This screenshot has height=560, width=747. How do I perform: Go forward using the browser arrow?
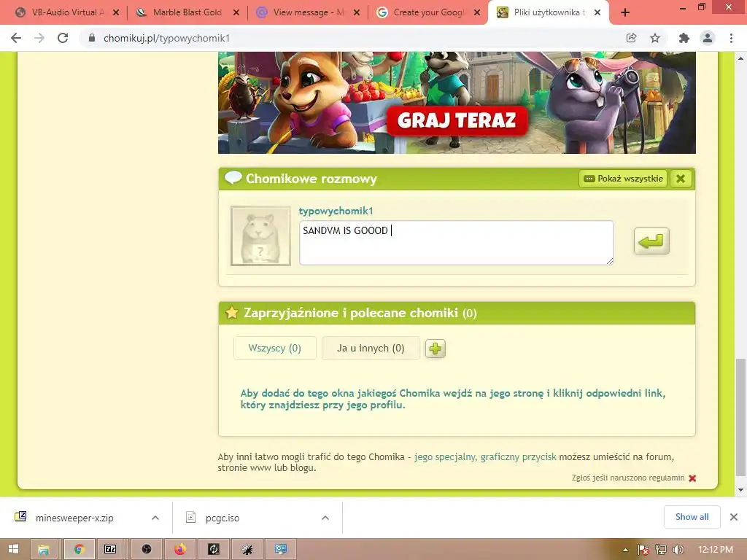click(39, 38)
